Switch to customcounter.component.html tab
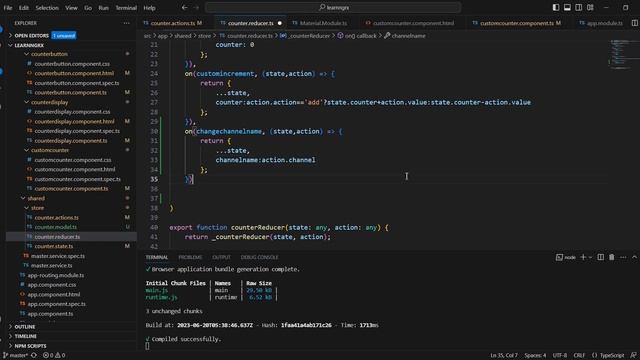 (413, 23)
